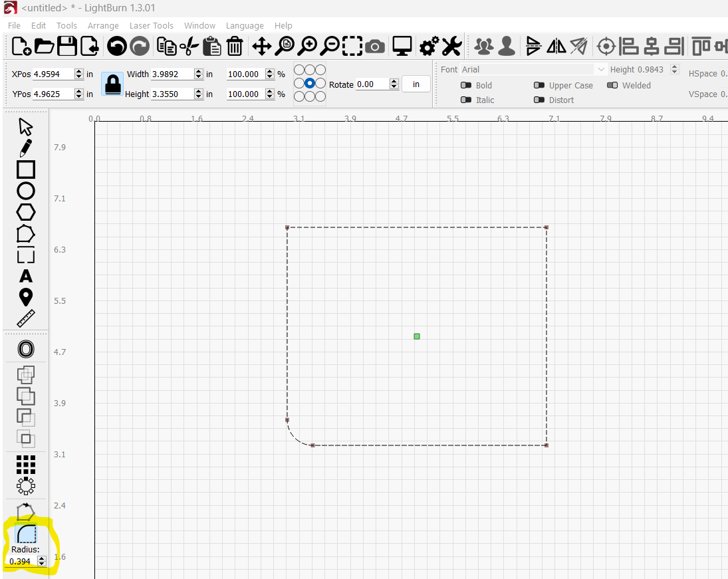Open the Window menu
The image size is (728, 579).
pos(199,25)
